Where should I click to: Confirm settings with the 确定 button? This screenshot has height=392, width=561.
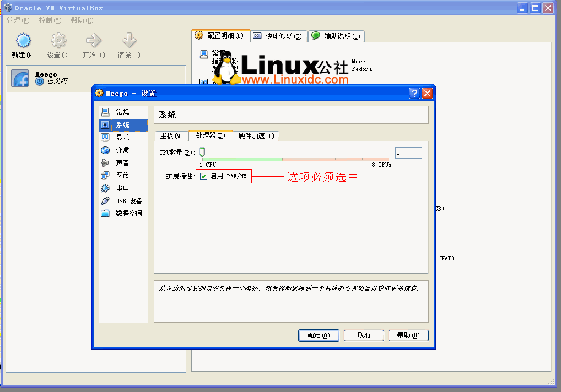319,335
